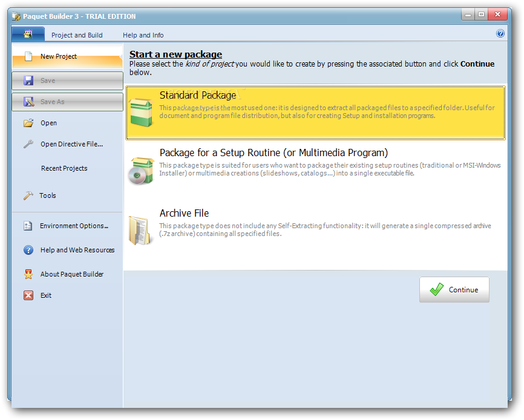Click the Setup Routine description text
This screenshot has height=420, width=524.
click(x=330, y=169)
